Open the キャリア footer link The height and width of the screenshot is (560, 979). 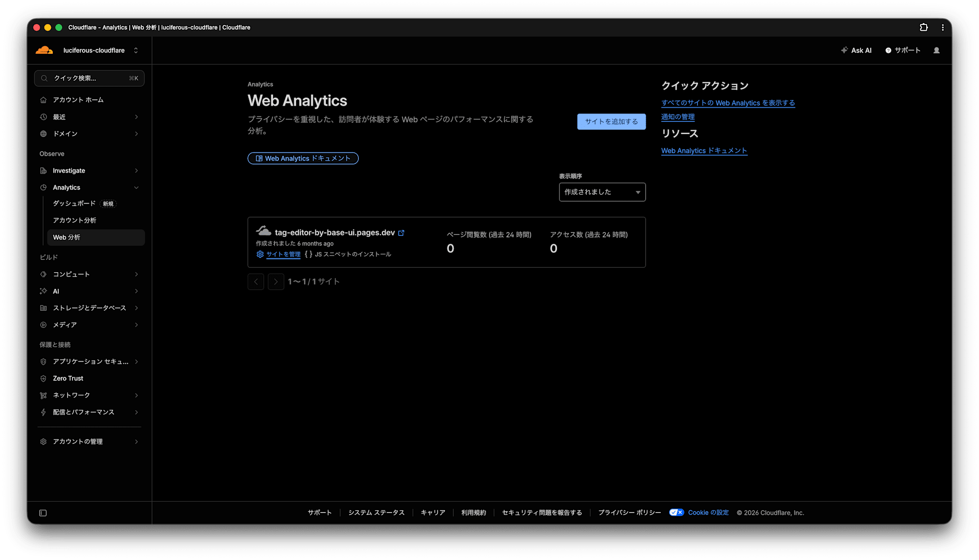pyautogui.click(x=433, y=513)
